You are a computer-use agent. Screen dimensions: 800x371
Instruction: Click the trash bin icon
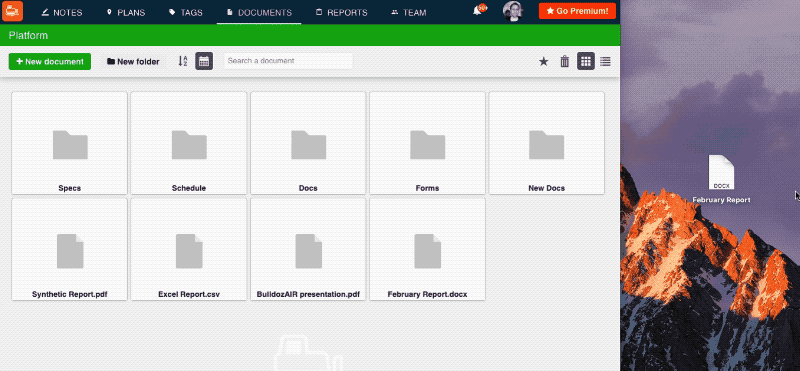coord(564,62)
